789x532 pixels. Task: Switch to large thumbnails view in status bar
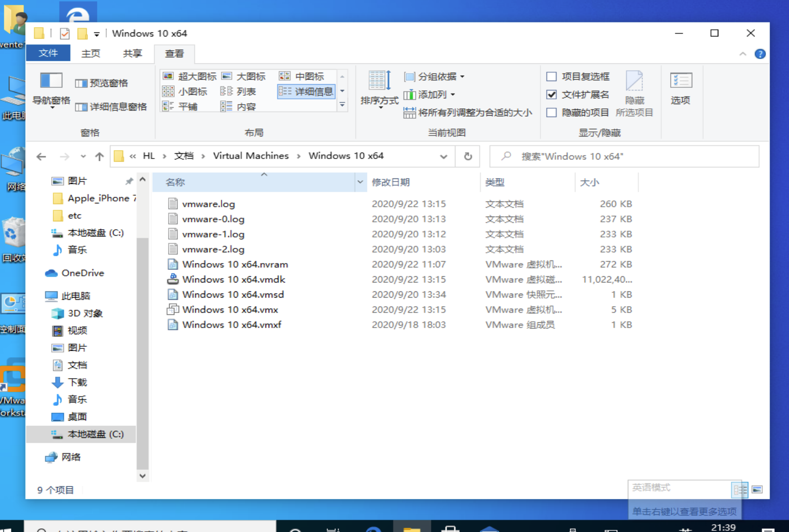(x=757, y=490)
